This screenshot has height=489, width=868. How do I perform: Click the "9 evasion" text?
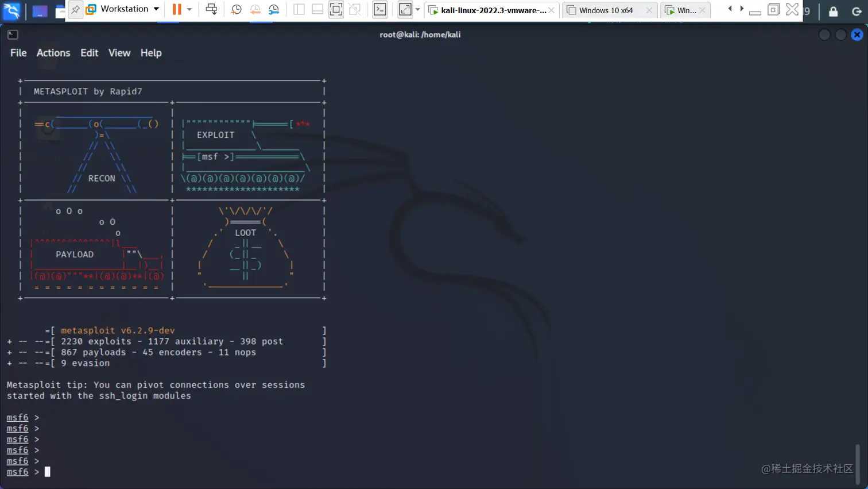point(85,363)
